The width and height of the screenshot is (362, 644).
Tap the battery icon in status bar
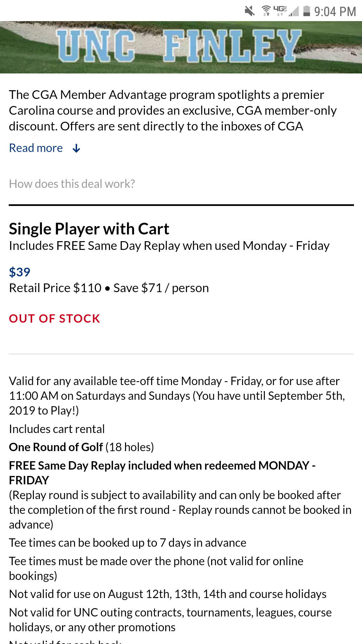(306, 11)
